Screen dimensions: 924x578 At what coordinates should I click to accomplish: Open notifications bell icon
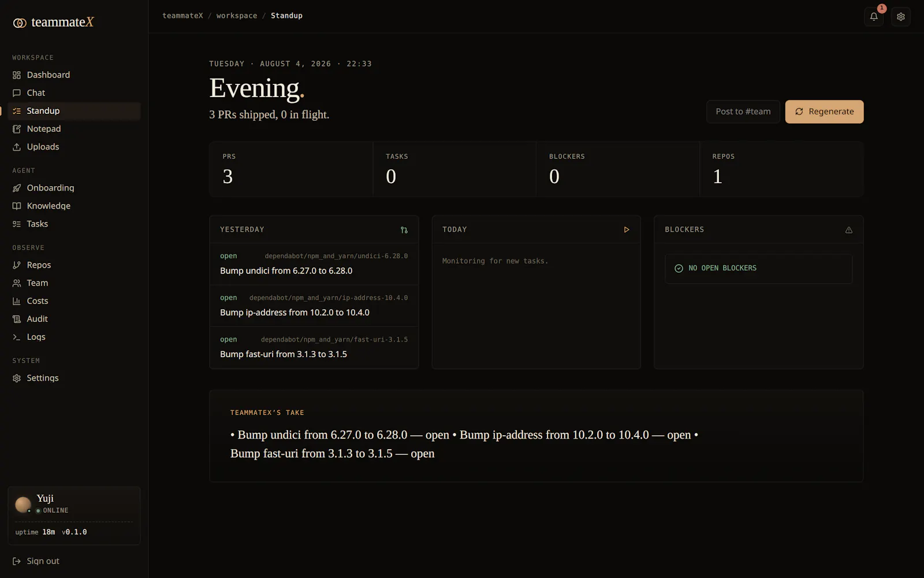pyautogui.click(x=874, y=16)
